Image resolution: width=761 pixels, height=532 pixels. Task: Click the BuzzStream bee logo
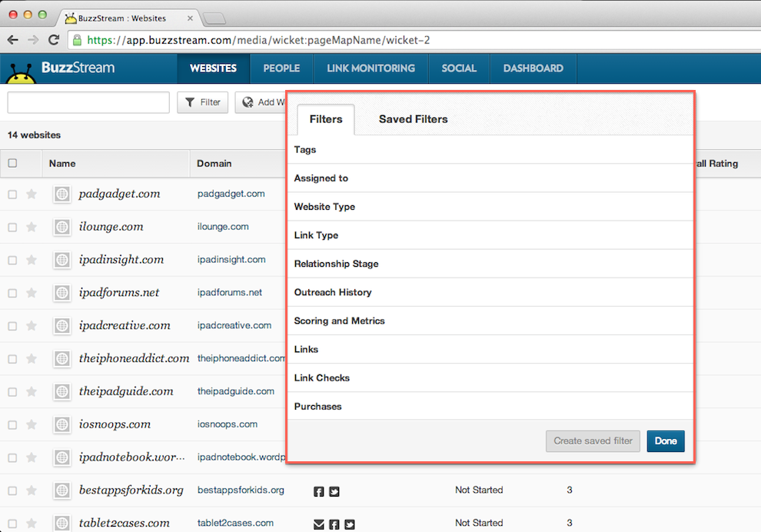tap(20, 68)
